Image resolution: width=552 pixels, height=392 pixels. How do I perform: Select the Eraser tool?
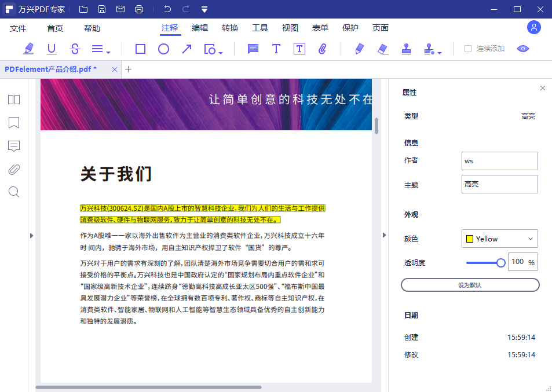click(383, 49)
